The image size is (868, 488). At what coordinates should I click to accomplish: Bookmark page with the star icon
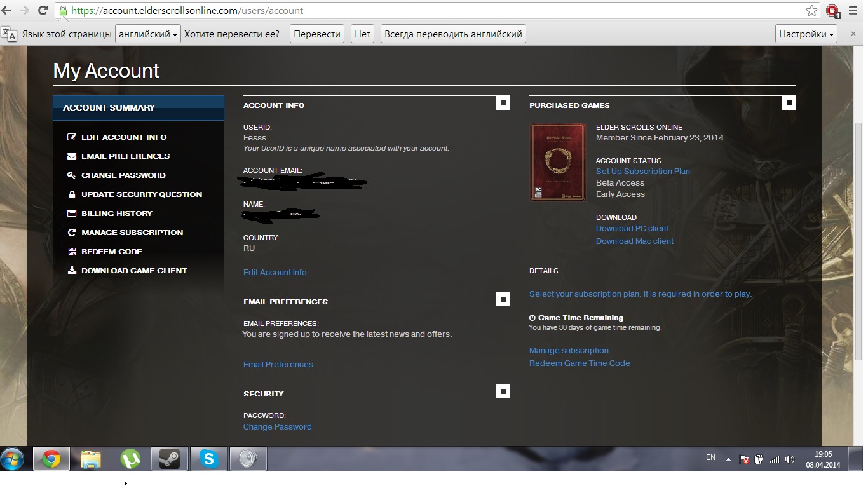pos(811,10)
